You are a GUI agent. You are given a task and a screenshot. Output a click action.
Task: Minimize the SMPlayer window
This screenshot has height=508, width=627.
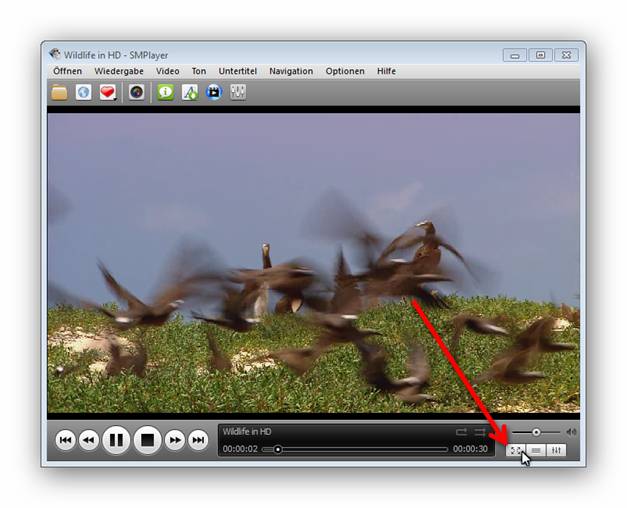515,55
